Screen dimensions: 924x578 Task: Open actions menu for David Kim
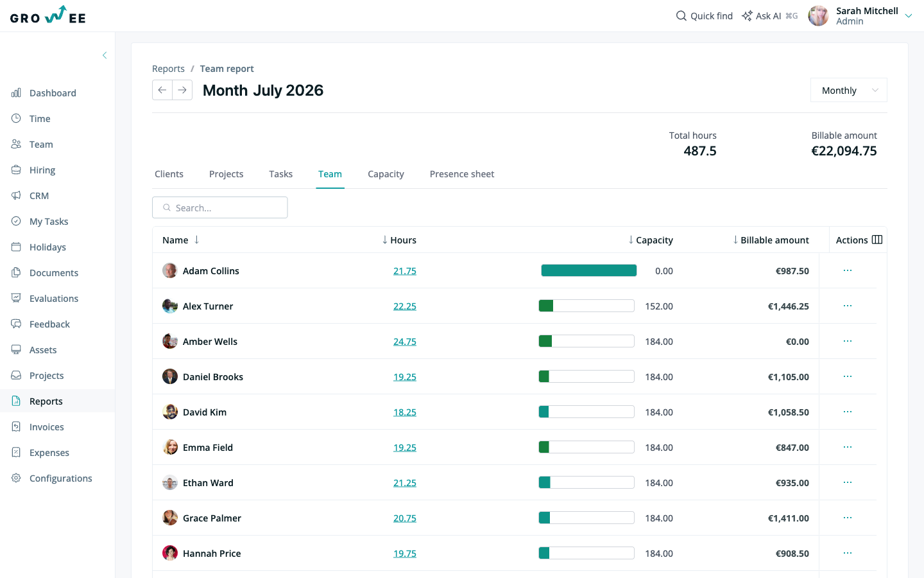point(848,412)
